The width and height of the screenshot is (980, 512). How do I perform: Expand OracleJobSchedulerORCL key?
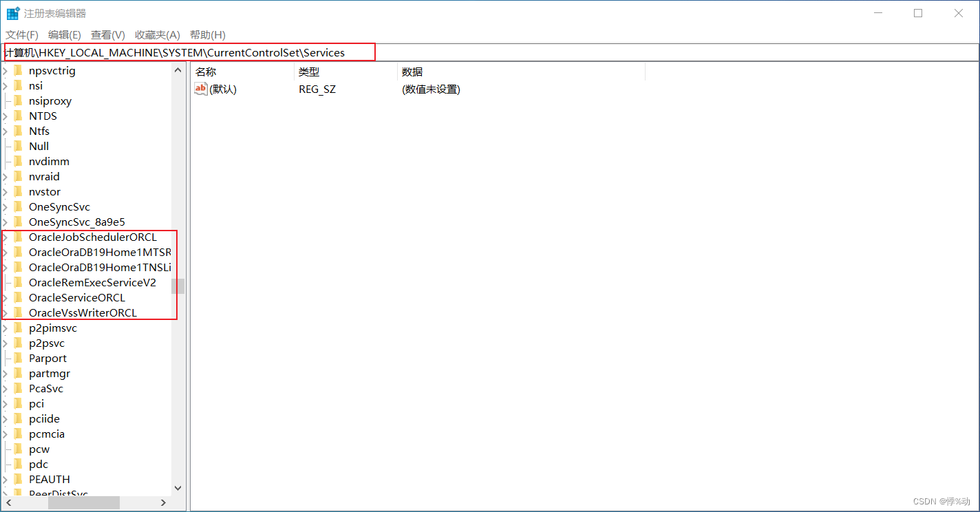6,237
